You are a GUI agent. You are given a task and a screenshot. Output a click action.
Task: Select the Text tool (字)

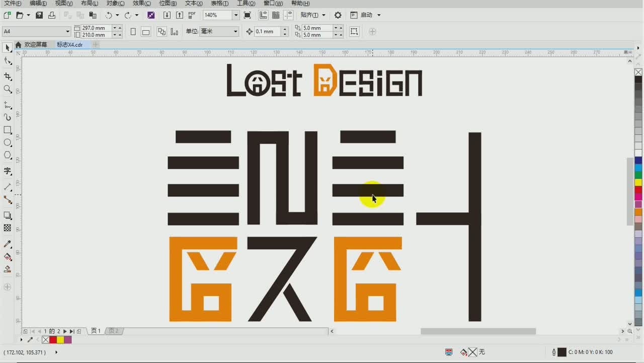click(8, 171)
